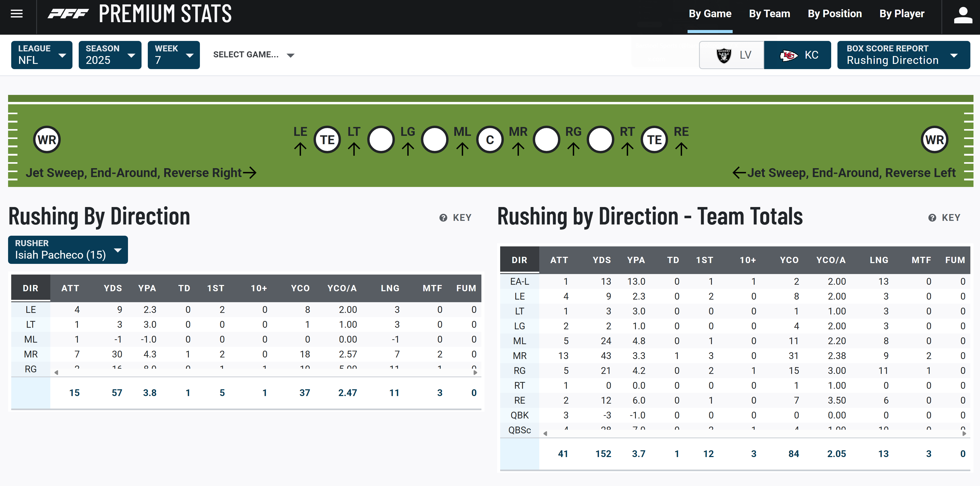
Task: Open the League NFL dropdown
Action: tap(41, 55)
